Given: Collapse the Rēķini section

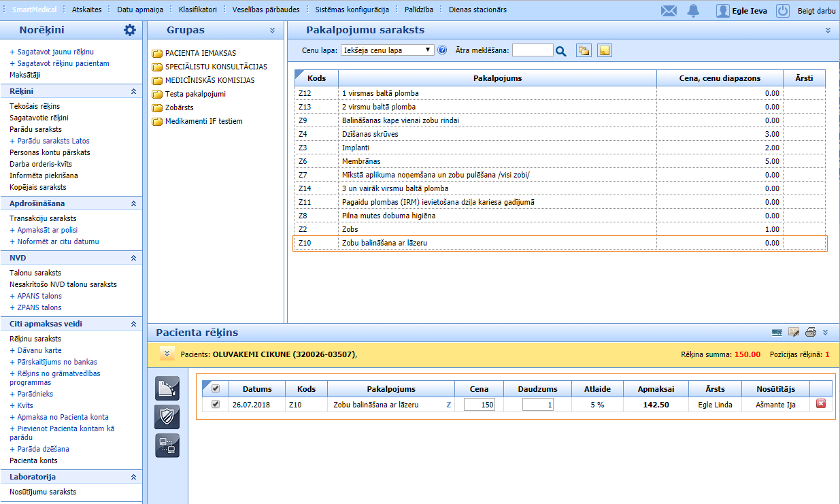Looking at the screenshot, I should coord(133,91).
